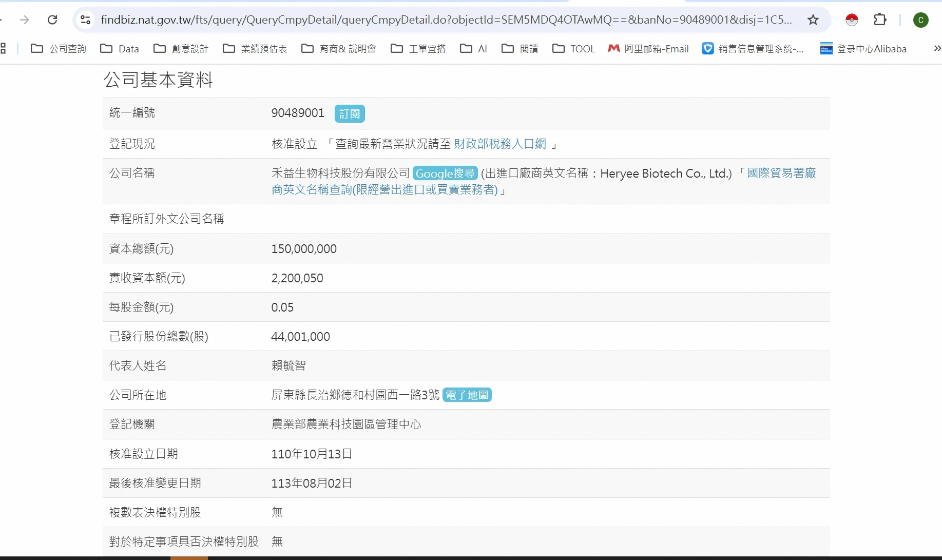The height and width of the screenshot is (560, 942).
Task: Click the red Pokeball extension icon
Action: [x=852, y=20]
